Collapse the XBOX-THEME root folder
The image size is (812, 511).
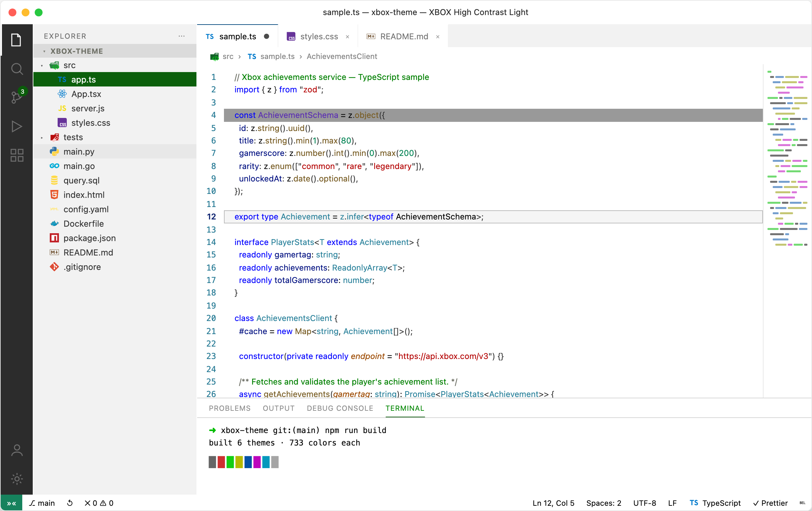point(44,51)
